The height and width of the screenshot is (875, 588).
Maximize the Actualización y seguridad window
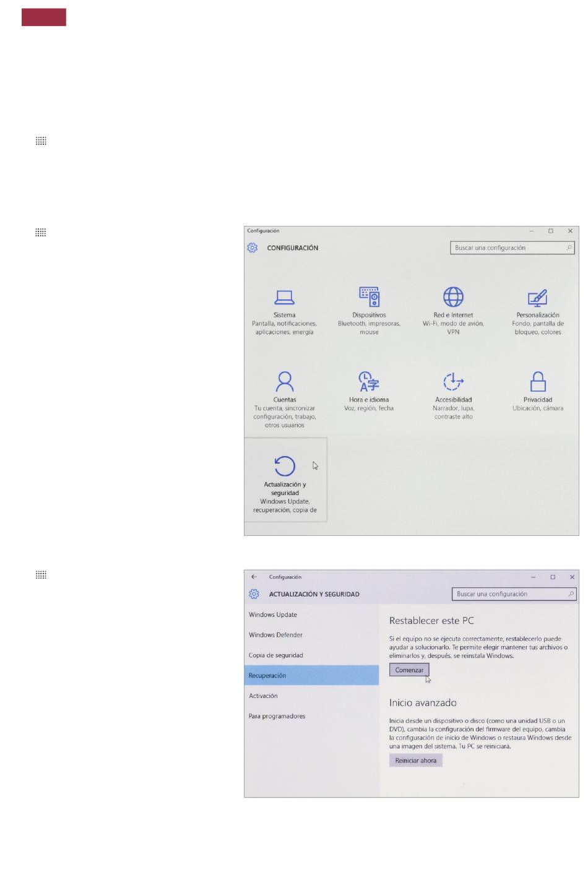[x=553, y=577]
